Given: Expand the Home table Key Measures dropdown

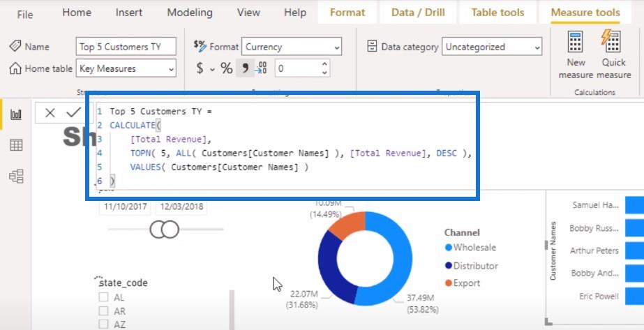Looking at the screenshot, I should (126, 68).
